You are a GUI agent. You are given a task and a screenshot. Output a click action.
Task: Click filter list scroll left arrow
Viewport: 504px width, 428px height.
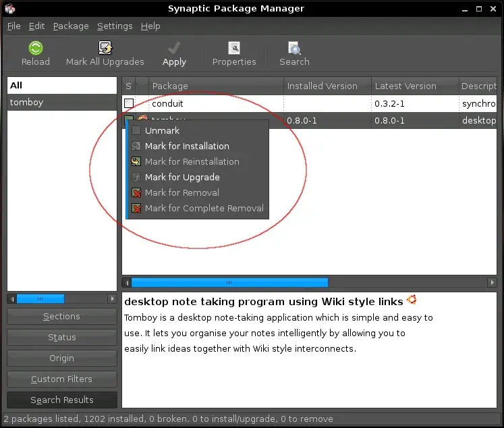12,299
